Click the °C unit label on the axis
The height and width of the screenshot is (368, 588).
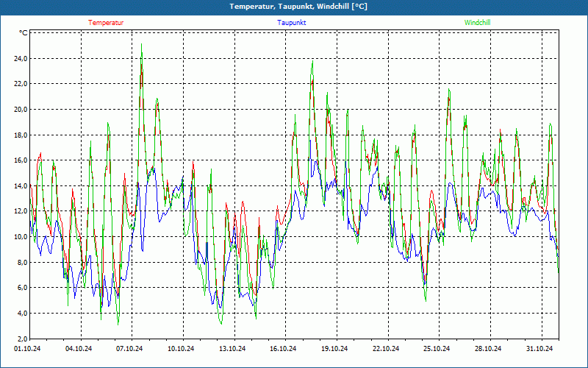24,33
